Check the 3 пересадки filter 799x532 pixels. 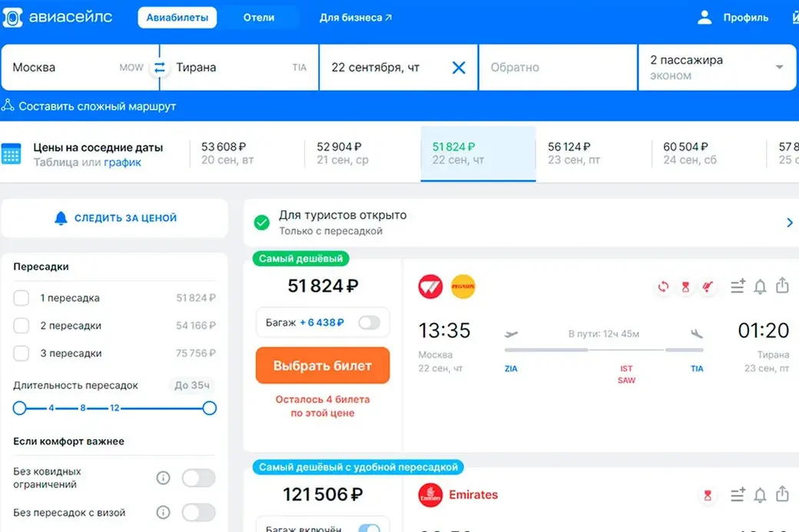(22, 353)
